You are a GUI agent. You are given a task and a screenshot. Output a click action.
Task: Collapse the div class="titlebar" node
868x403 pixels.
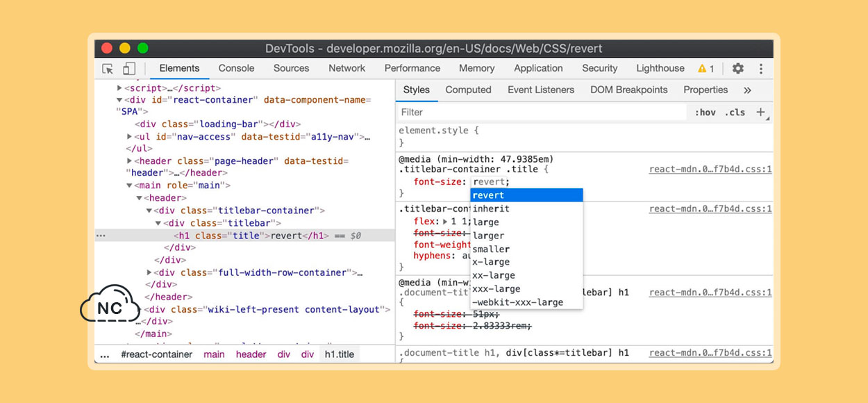click(x=158, y=223)
